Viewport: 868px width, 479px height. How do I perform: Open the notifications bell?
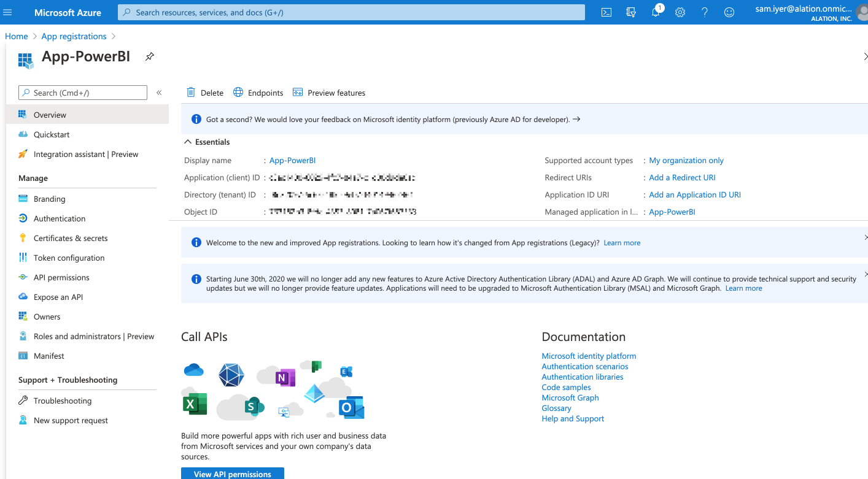pos(656,12)
